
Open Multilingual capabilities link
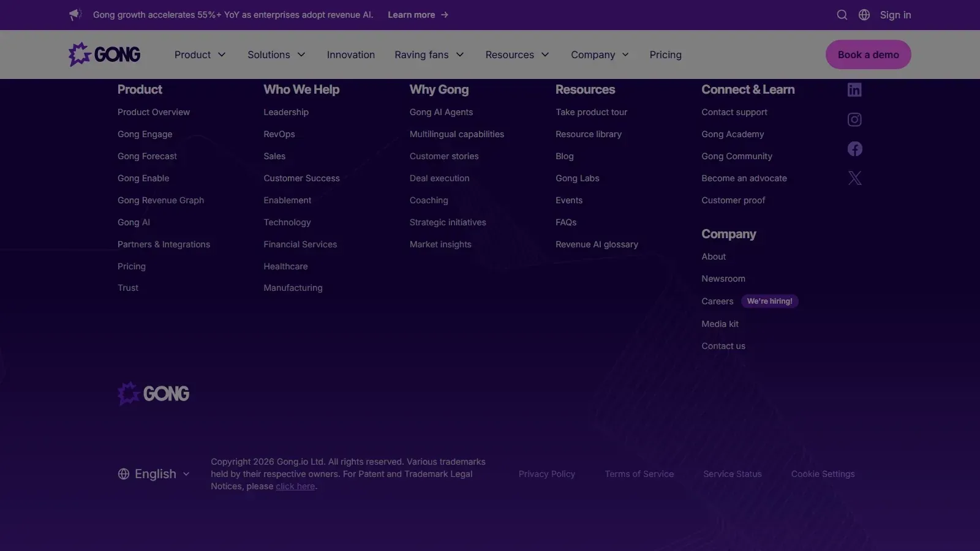point(457,134)
